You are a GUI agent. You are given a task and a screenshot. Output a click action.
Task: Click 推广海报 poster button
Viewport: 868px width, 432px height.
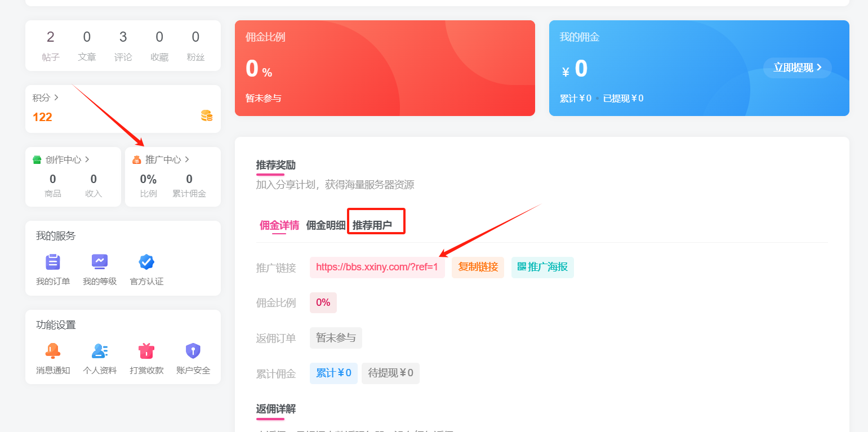pos(542,267)
